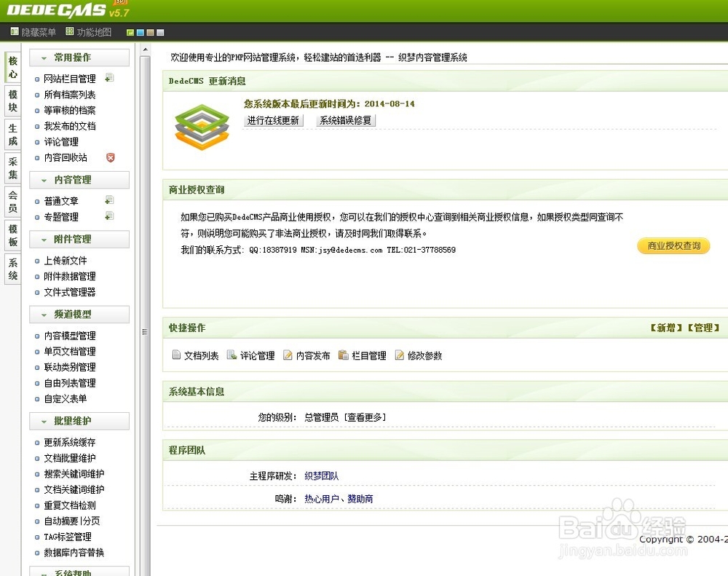Collapse the 内容管理 section
This screenshot has width=728, height=576.
79,180
